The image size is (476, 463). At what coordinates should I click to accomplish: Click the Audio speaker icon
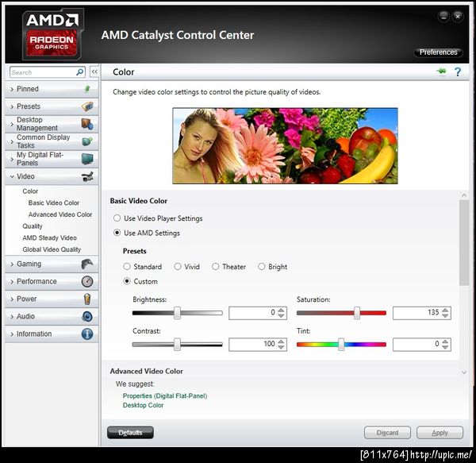pos(87,317)
